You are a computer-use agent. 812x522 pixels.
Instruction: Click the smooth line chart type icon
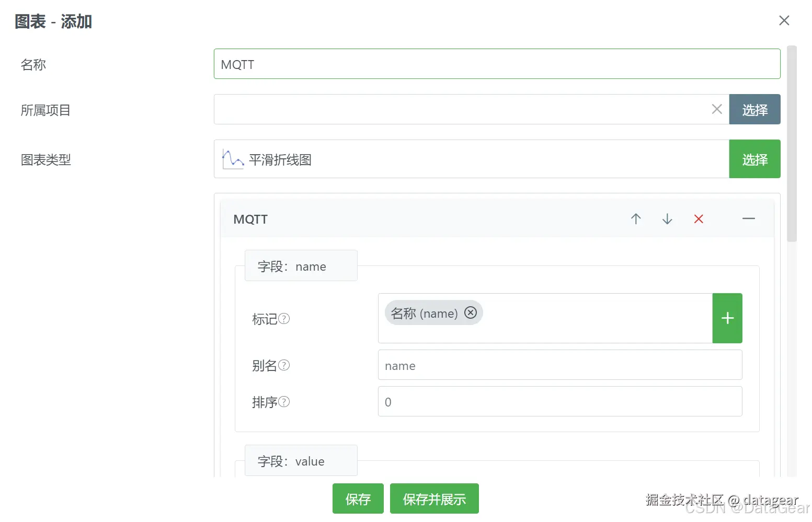coord(232,159)
